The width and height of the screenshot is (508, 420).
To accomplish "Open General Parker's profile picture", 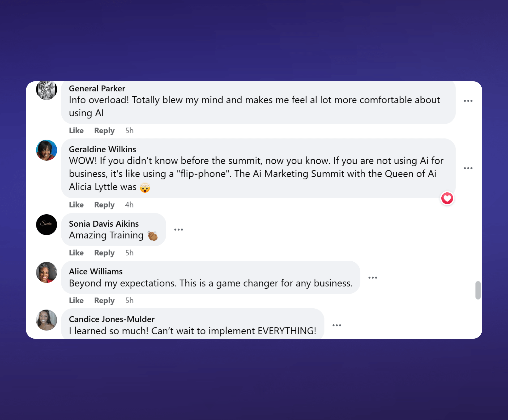I will click(x=47, y=90).
